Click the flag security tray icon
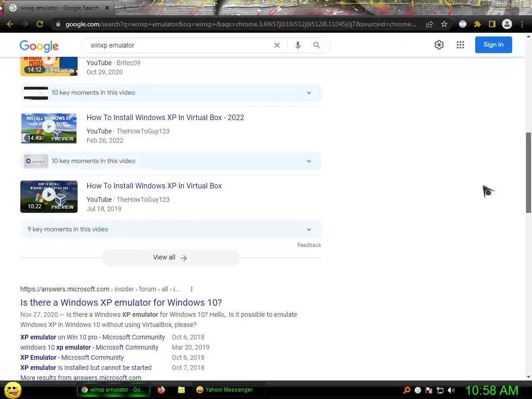The height and width of the screenshot is (399, 532). click(x=429, y=390)
